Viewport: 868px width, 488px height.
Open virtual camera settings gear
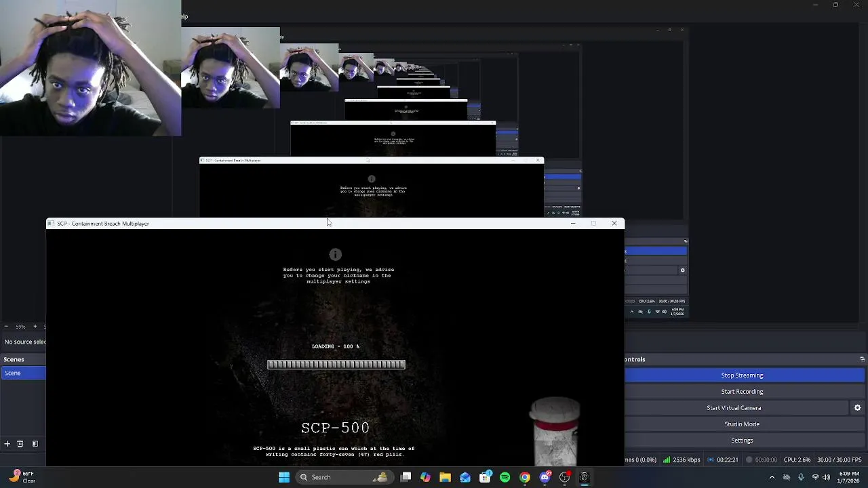[x=857, y=408]
